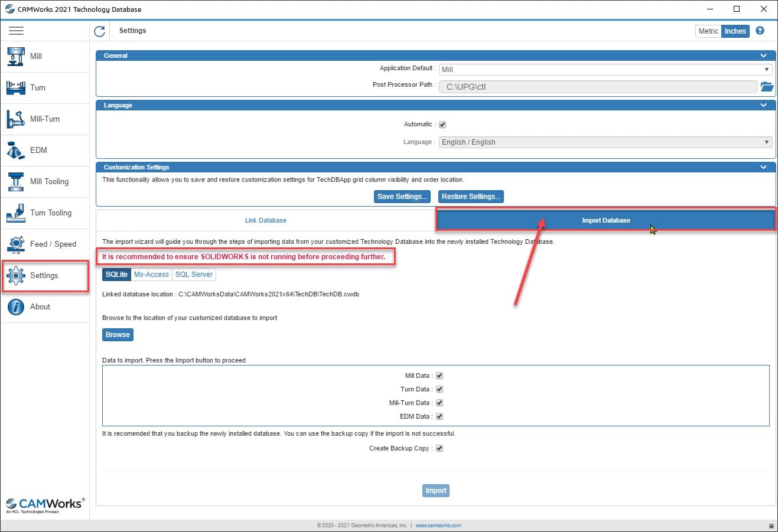Open the help question mark icon
This screenshot has height=532, width=778.
(x=760, y=31)
